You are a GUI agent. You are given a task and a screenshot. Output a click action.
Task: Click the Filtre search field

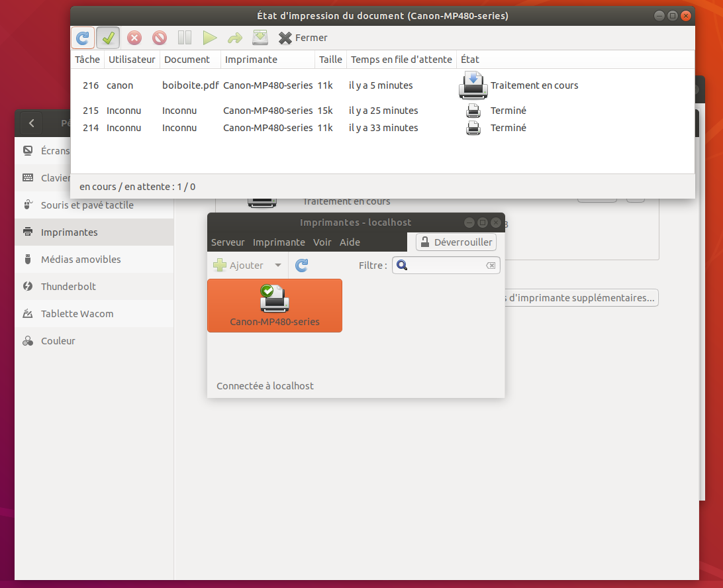click(x=446, y=265)
